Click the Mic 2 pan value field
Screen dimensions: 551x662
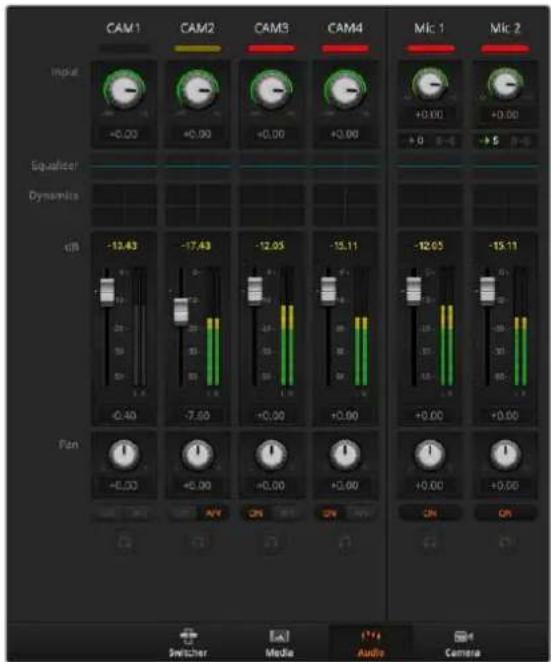505,486
